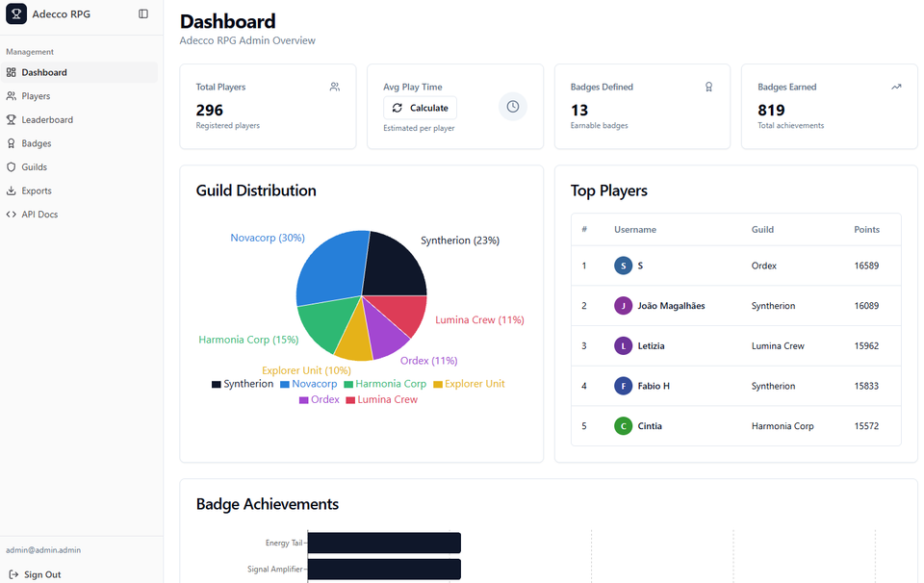This screenshot has height=583, width=924.
Task: Click the API Docs code brackets icon
Action: [x=12, y=215]
